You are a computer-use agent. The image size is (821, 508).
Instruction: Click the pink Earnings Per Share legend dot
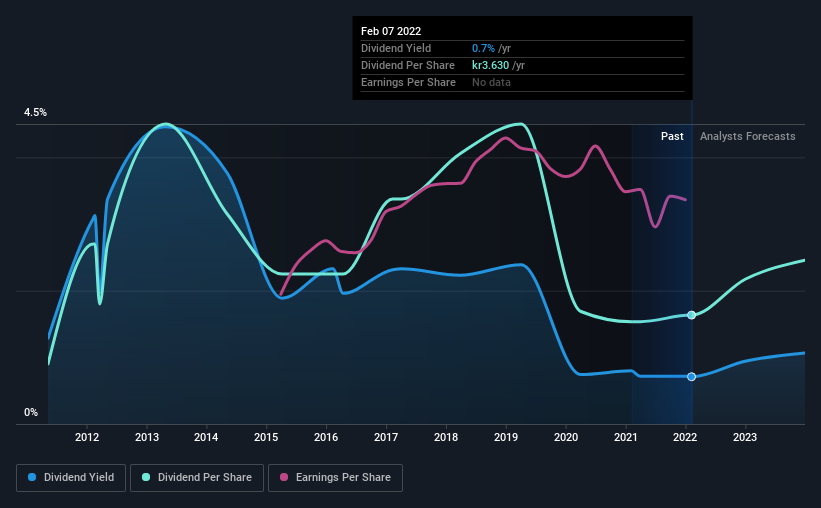pyautogui.click(x=284, y=477)
